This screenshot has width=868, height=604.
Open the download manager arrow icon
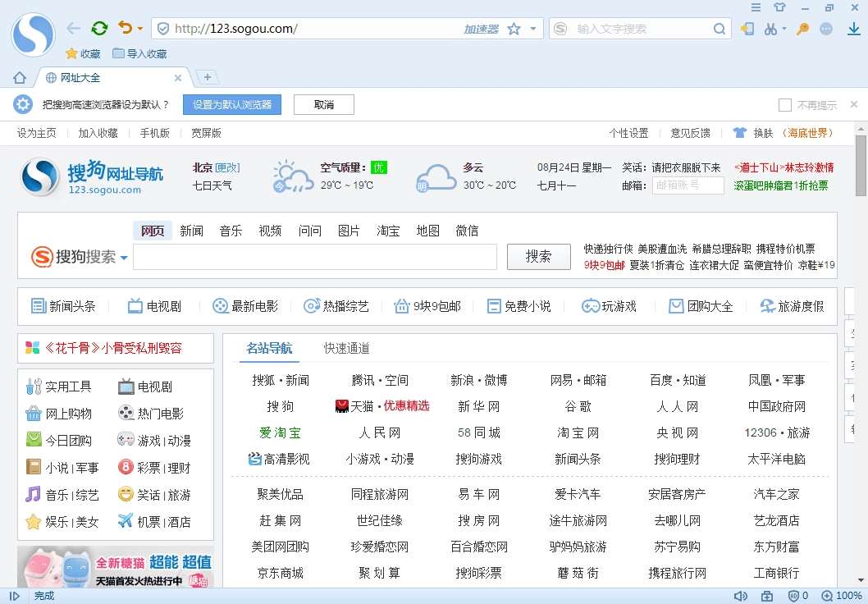(854, 29)
